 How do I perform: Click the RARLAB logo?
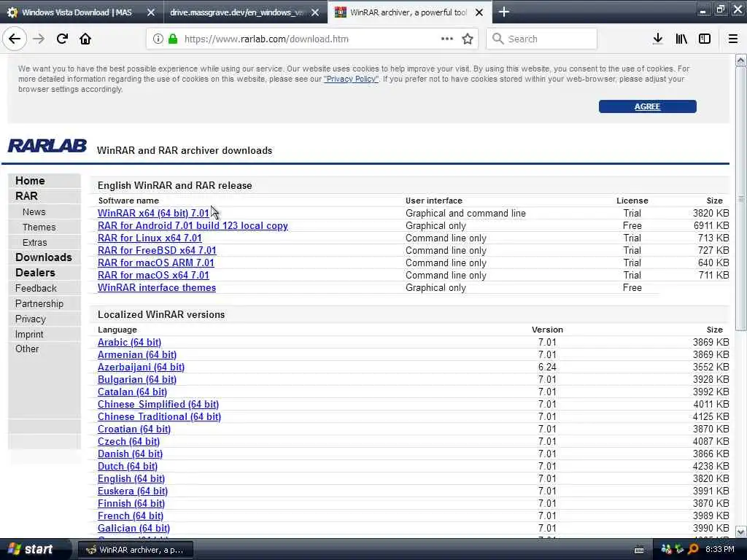[x=47, y=146]
